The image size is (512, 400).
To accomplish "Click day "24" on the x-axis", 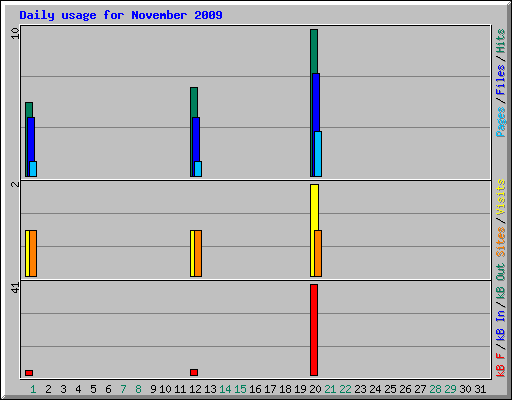I will pos(375,389).
